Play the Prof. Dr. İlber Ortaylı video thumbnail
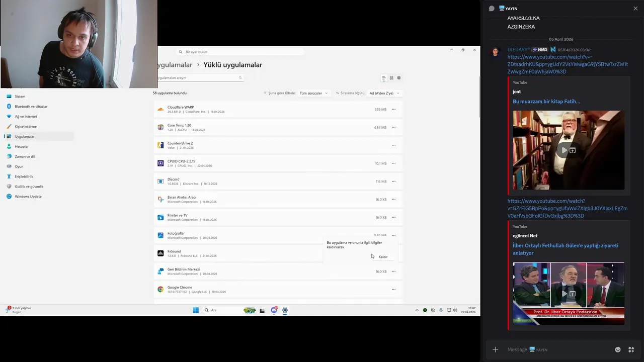The image size is (644, 362). [x=569, y=293]
